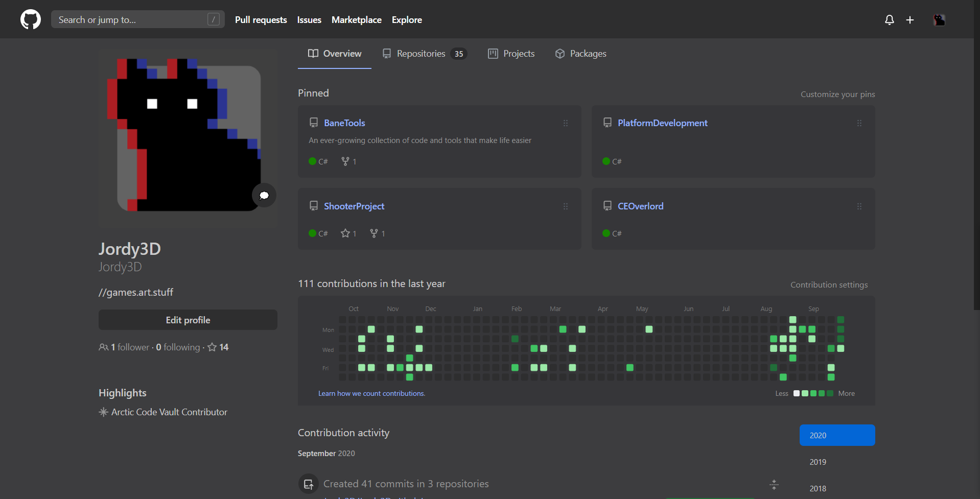Click the September 2020 heading

326,453
